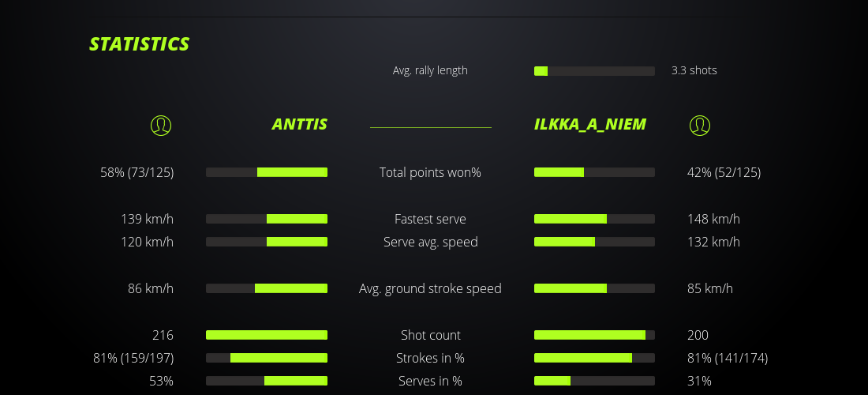
Task: Click the profile icon beside ILKKA_A_NIEM
Action: [700, 125]
